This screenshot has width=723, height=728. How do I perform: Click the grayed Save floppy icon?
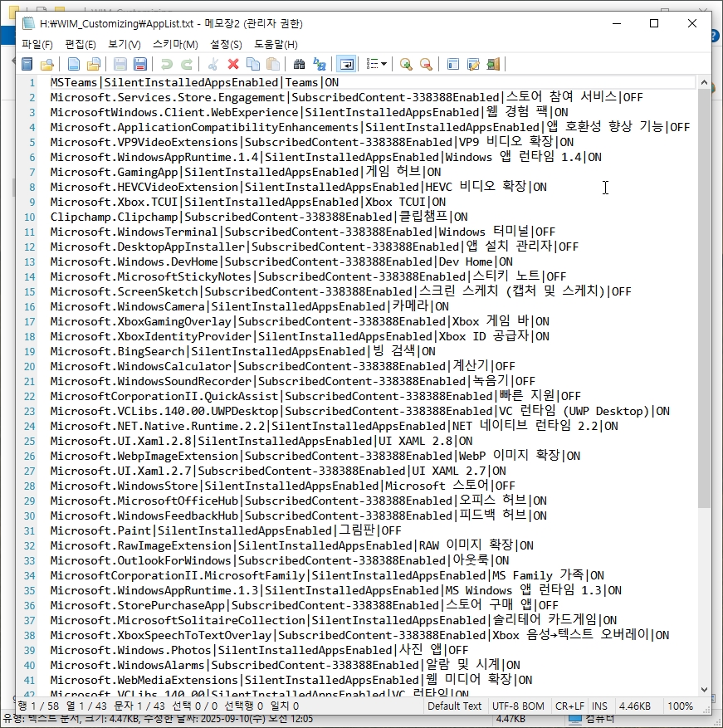[120, 64]
